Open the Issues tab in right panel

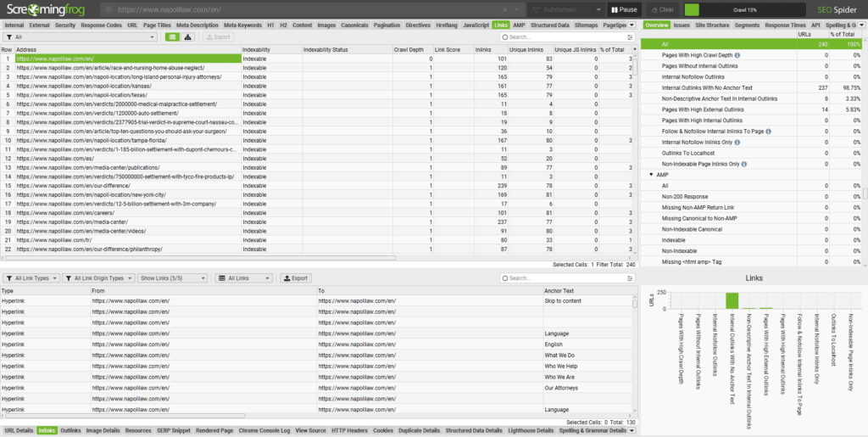click(682, 25)
